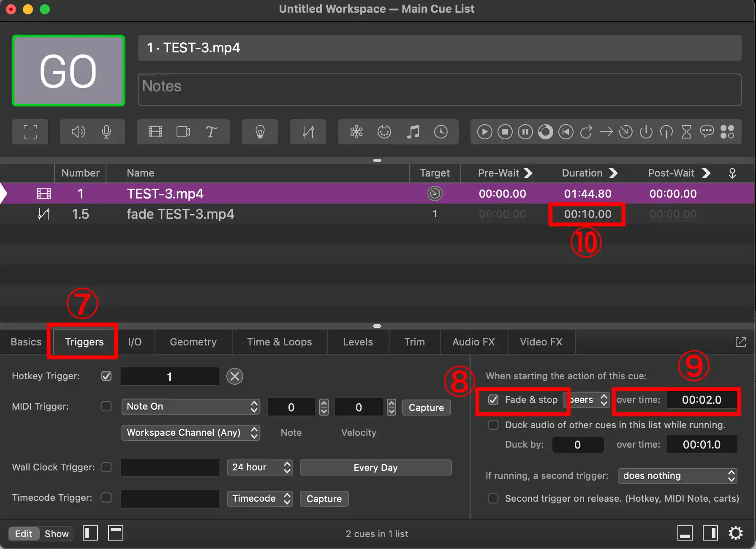Image resolution: width=756 pixels, height=549 pixels.
Task: Open the Triggers tab
Action: click(x=84, y=342)
